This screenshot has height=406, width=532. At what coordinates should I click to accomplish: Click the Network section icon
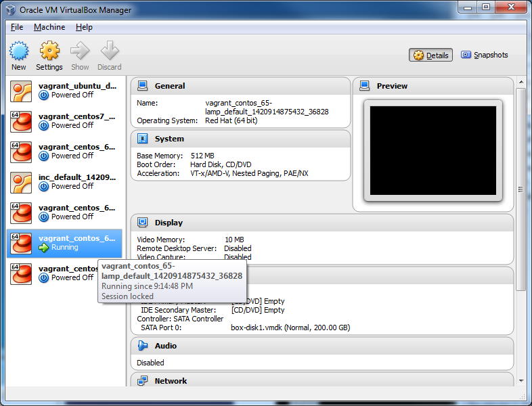coord(143,381)
